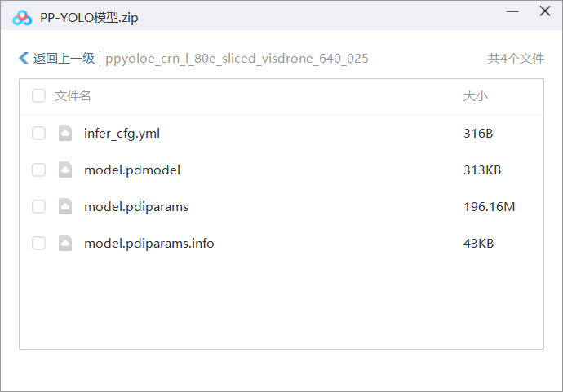Click the ppyoloe_crn_l_80e_sliced_visdrone_640_025 folder path
This screenshot has width=563, height=392.
point(237,59)
